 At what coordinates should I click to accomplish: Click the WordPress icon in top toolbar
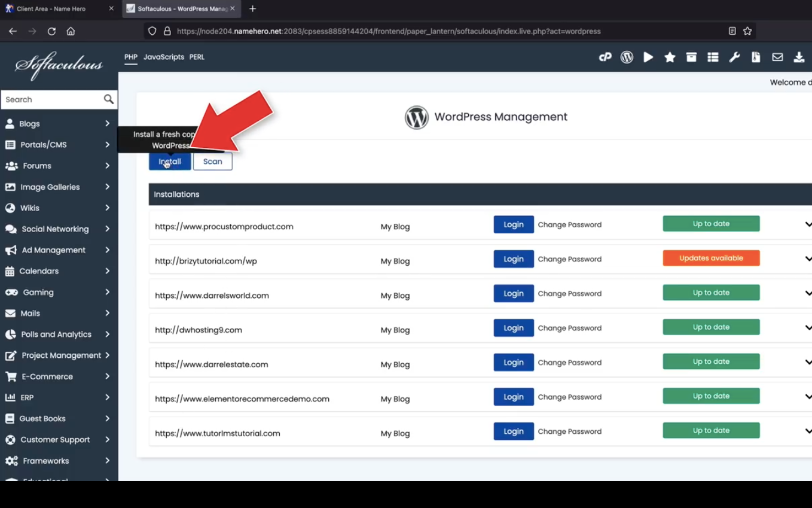[x=627, y=57]
